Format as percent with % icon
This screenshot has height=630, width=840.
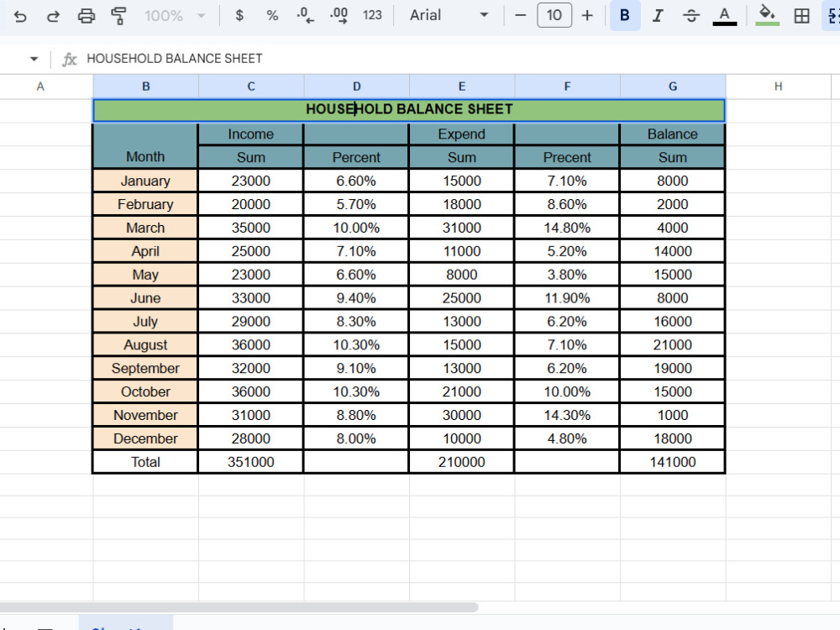[x=272, y=15]
